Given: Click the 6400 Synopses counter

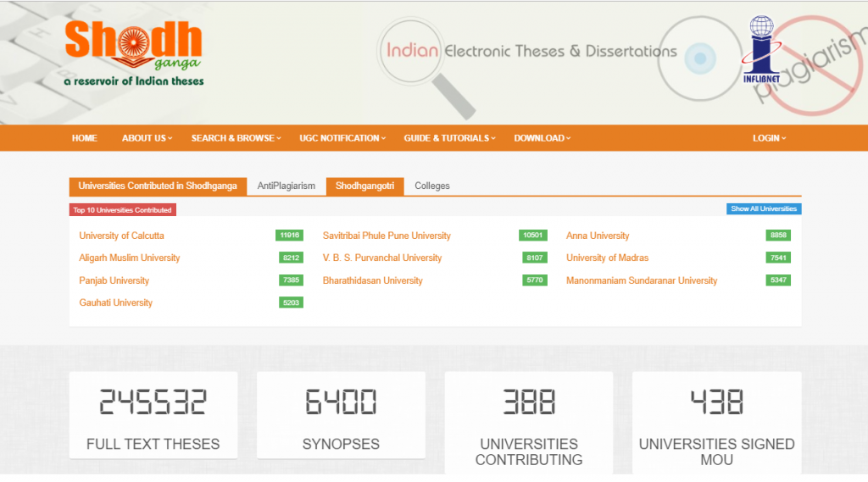Looking at the screenshot, I should [x=341, y=402].
